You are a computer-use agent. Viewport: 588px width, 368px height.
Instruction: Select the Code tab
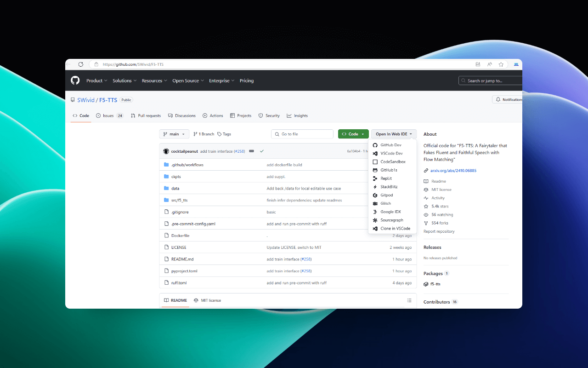click(x=81, y=115)
